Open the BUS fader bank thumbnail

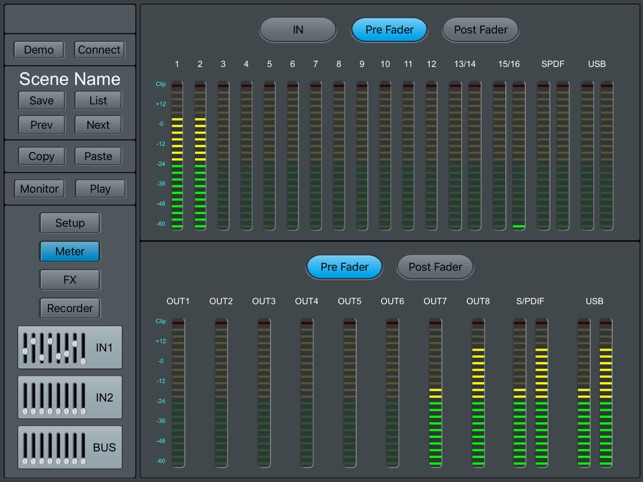tap(70, 447)
